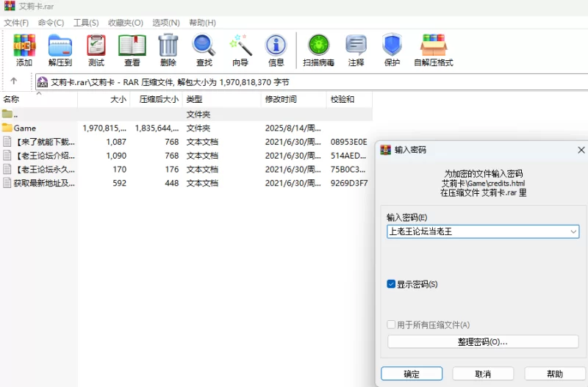Expand the password history dropdown arrow
Image resolution: width=588 pixels, height=387 pixels.
tap(573, 231)
